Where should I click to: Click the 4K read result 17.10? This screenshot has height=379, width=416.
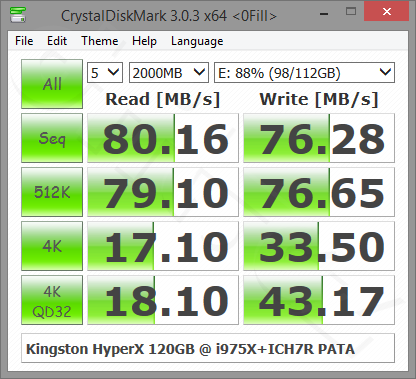[163, 246]
